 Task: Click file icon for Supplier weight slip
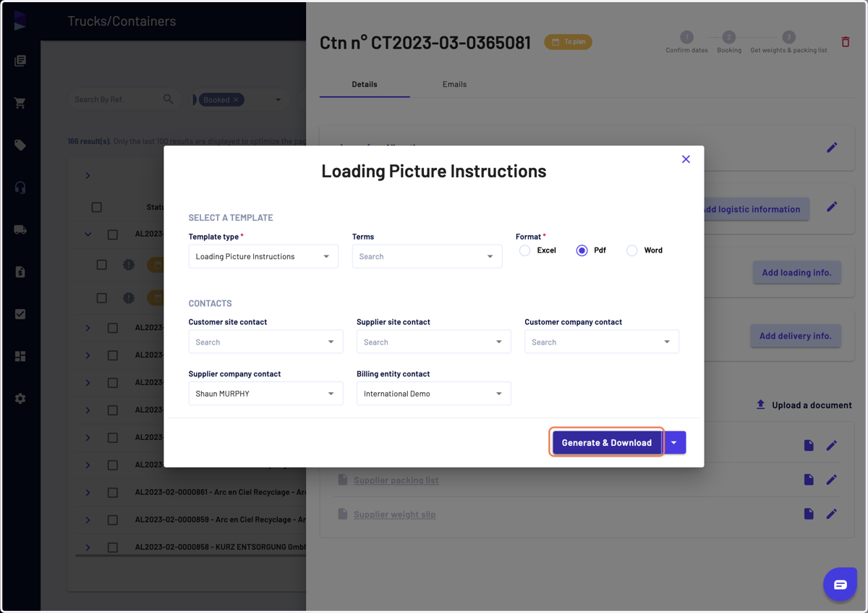click(809, 514)
